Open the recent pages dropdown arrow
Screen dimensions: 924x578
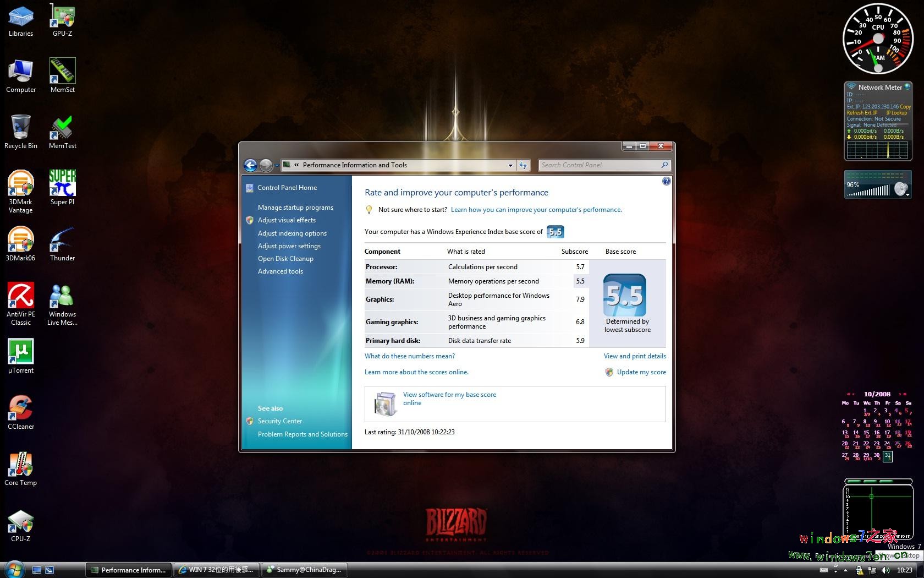click(x=277, y=165)
